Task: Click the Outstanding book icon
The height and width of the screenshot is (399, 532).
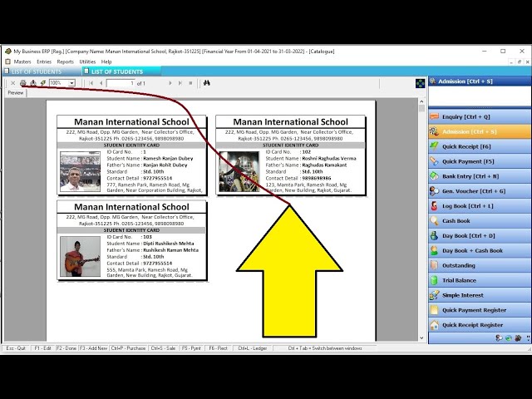Action: (434, 265)
